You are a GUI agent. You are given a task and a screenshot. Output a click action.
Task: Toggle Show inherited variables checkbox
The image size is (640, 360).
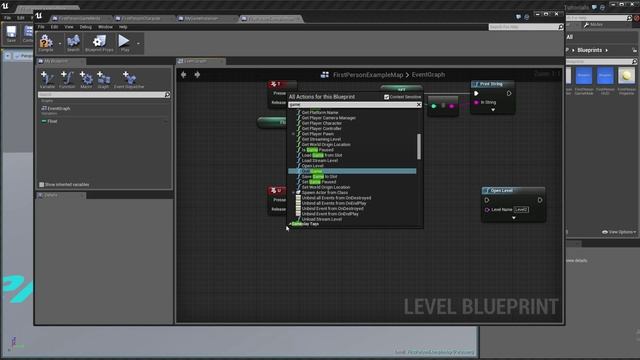pos(42,184)
